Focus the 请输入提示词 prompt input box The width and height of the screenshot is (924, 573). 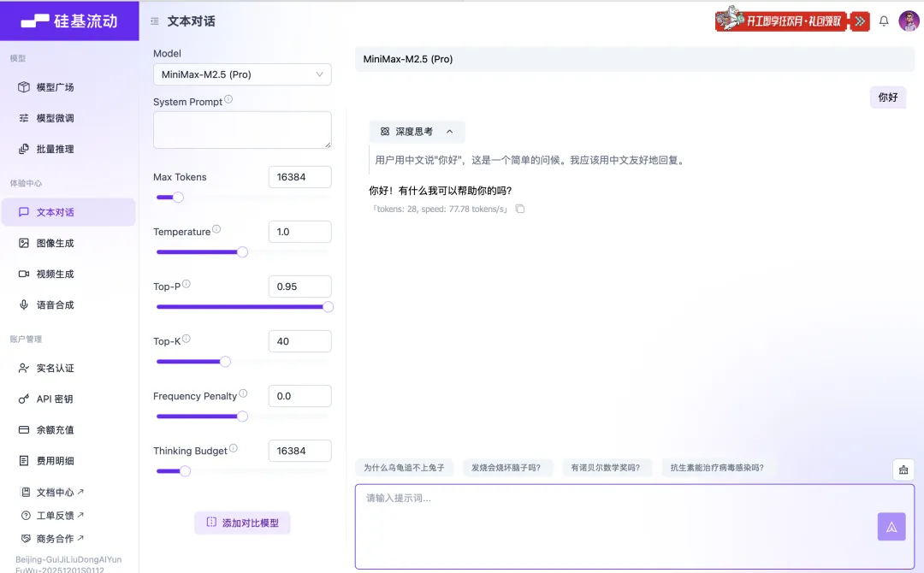(x=635, y=527)
